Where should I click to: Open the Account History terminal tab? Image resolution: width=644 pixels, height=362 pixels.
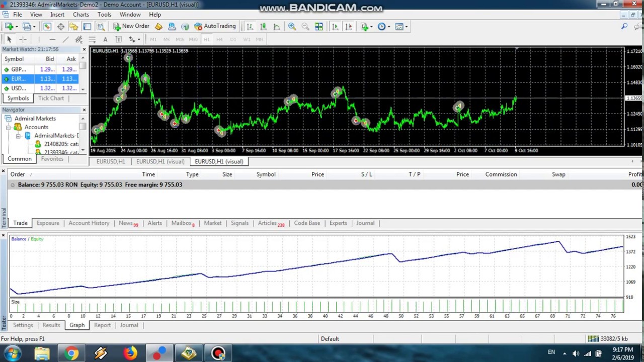tap(89, 223)
